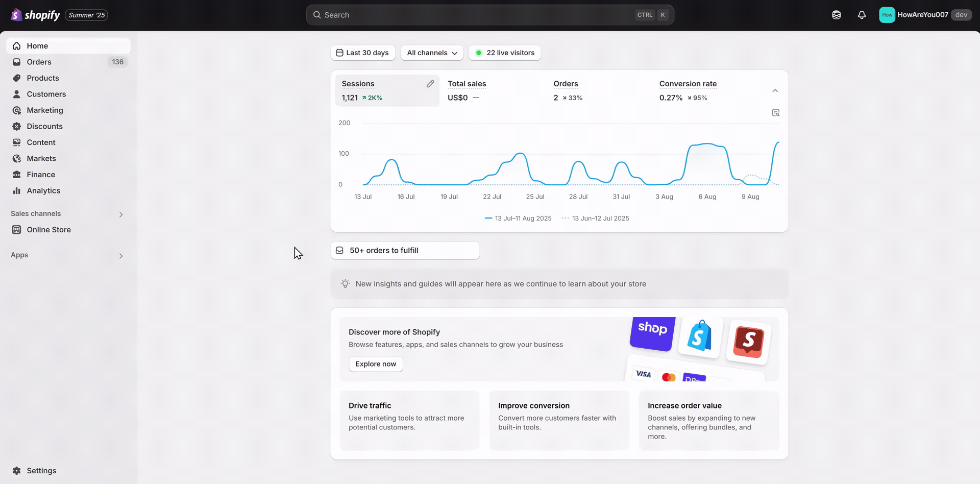This screenshot has width=980, height=484.
Task: Open the Last 30 days date picker
Action: point(363,53)
